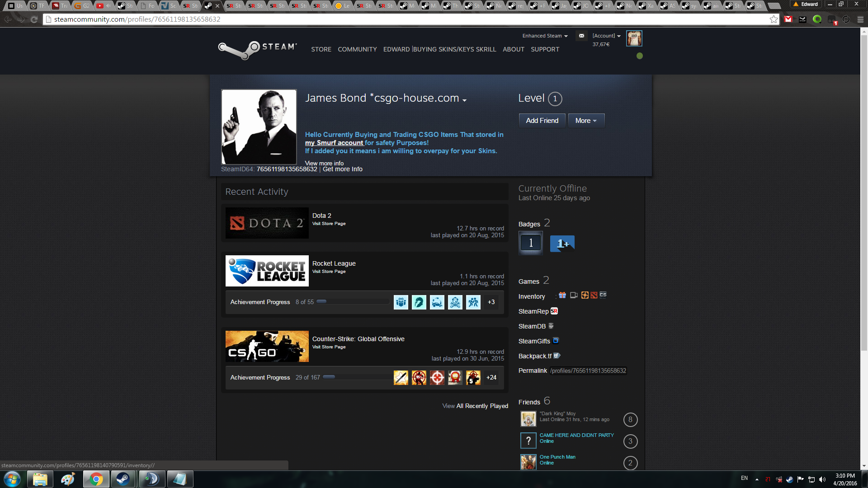Select the Permalink profile URL field

tap(588, 371)
